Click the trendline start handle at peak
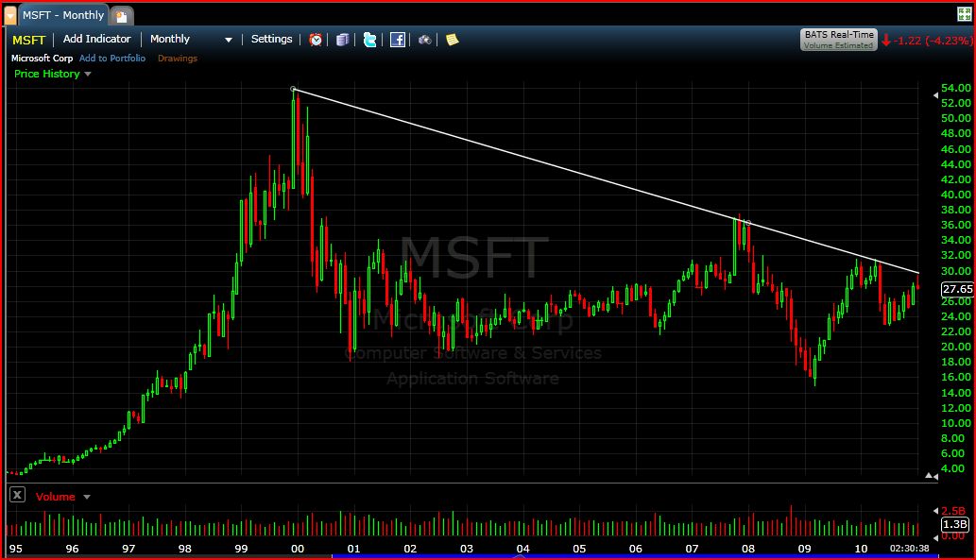Image resolution: width=976 pixels, height=560 pixels. (x=293, y=89)
